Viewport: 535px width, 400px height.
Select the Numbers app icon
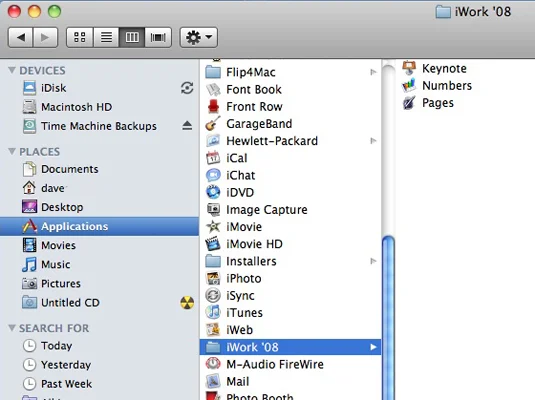(x=409, y=85)
